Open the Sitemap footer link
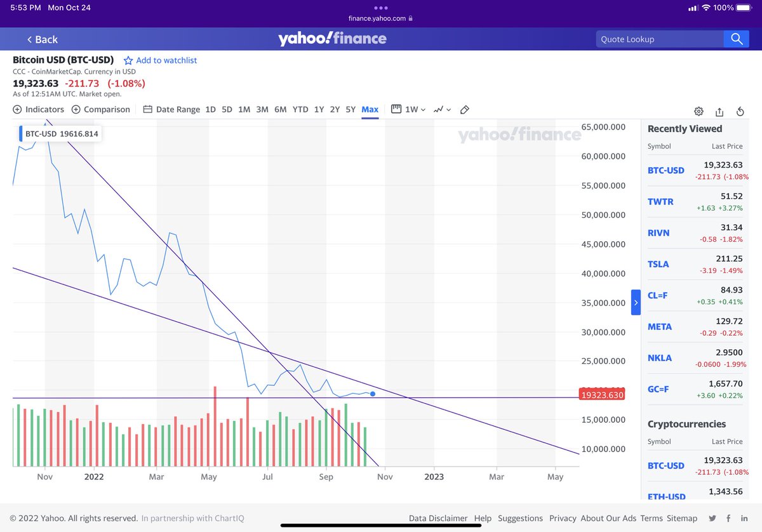Viewport: 762px width, 532px height. [681, 518]
